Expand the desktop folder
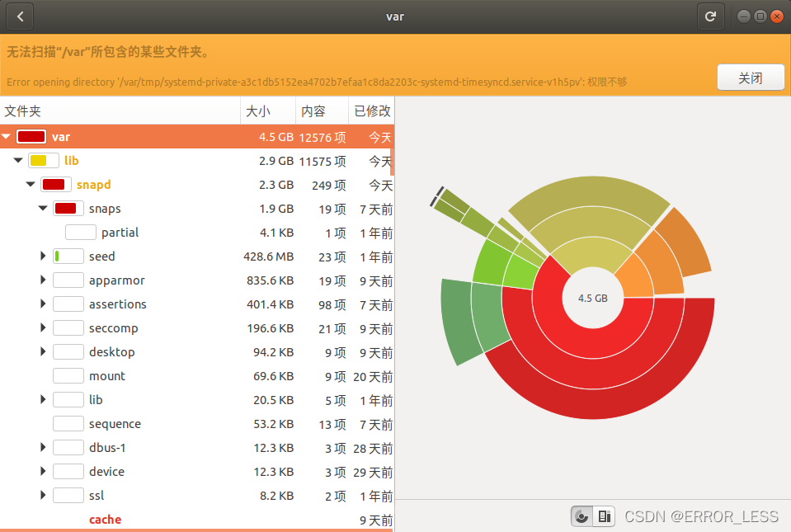This screenshot has height=532, width=791. point(43,351)
